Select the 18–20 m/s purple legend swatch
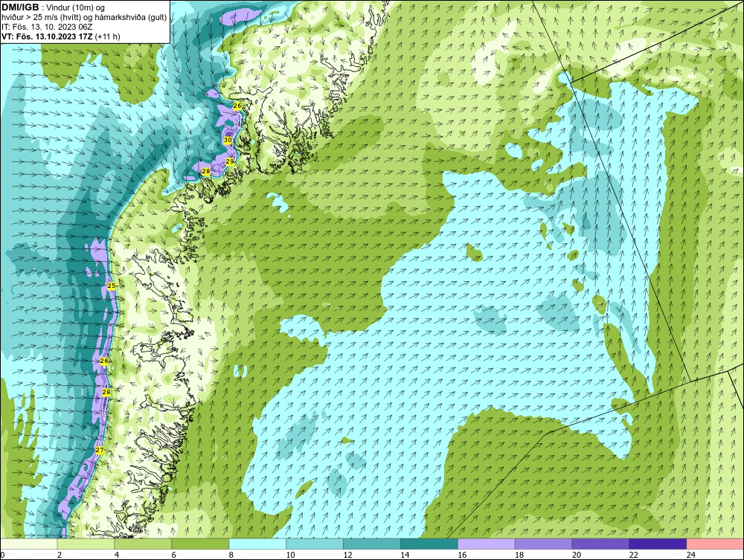 tap(543, 544)
